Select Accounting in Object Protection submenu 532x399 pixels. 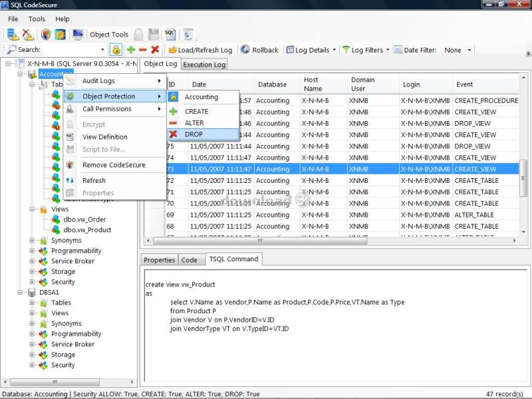pos(203,97)
